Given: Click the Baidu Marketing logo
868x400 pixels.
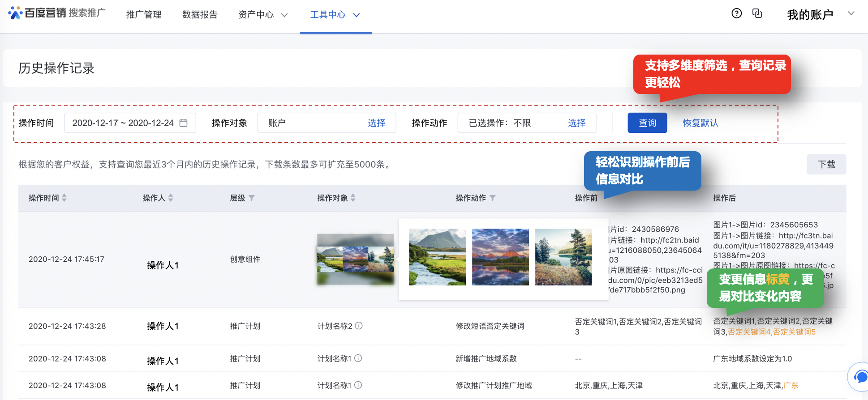Looking at the screenshot, I should [x=56, y=13].
